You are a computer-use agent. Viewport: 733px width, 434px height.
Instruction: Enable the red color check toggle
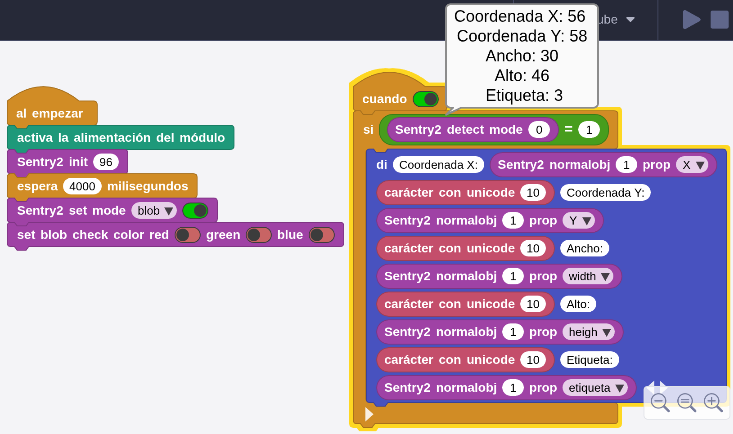click(x=187, y=235)
